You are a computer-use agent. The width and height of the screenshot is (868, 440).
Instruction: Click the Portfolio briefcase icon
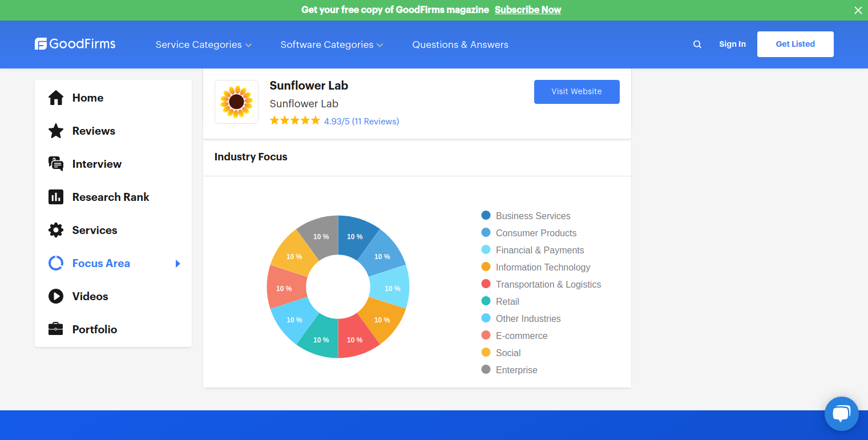pos(56,329)
